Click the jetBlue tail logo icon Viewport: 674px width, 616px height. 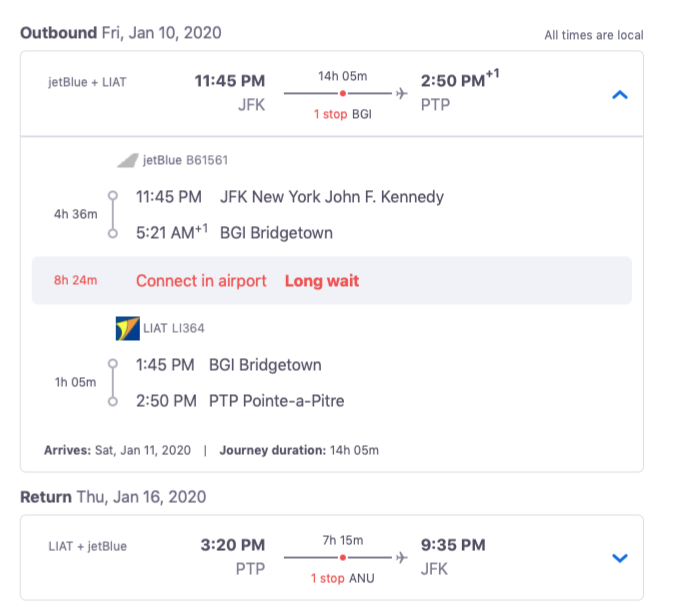[128, 160]
